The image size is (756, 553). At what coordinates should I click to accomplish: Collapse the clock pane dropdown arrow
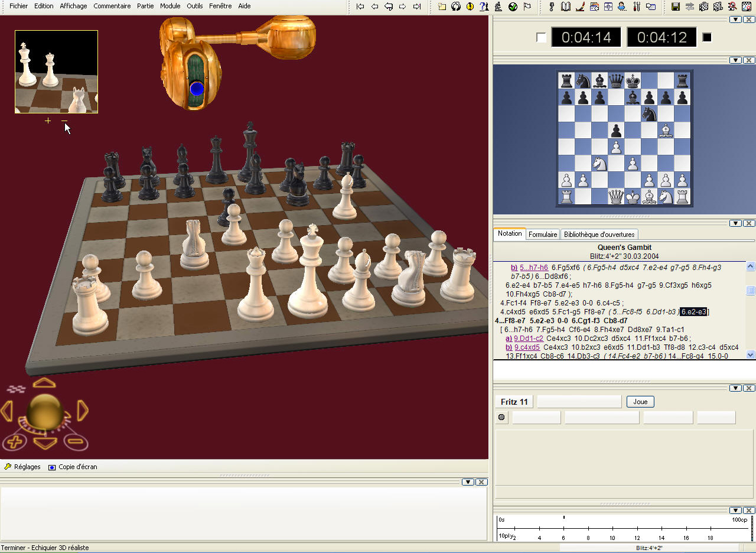pos(735,19)
